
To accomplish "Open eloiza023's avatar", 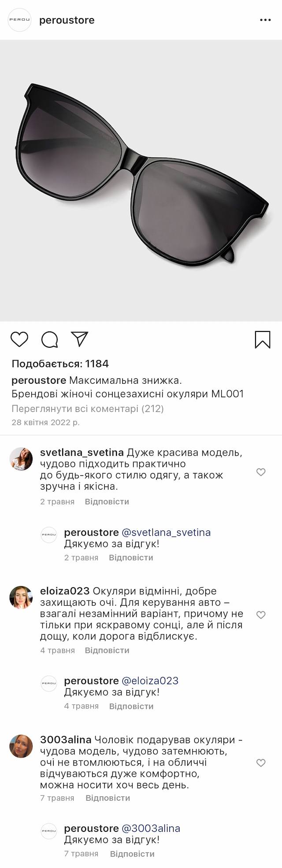I will pyautogui.click(x=21, y=597).
